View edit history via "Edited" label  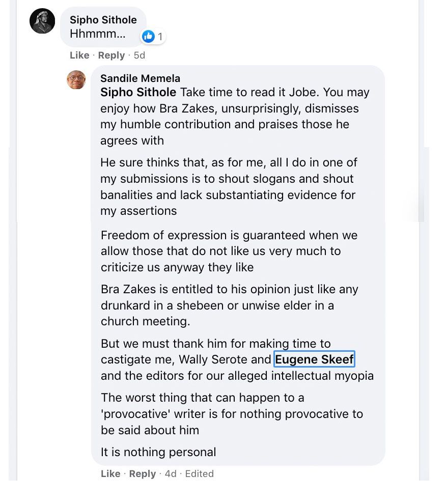point(199,473)
